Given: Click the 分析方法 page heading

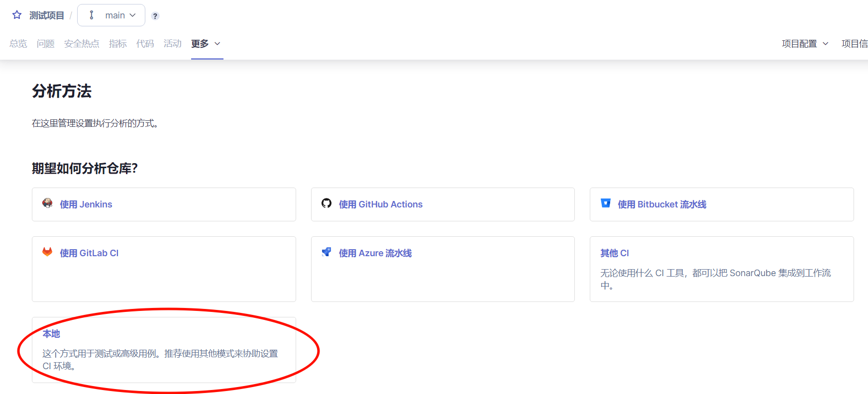Looking at the screenshot, I should click(62, 91).
